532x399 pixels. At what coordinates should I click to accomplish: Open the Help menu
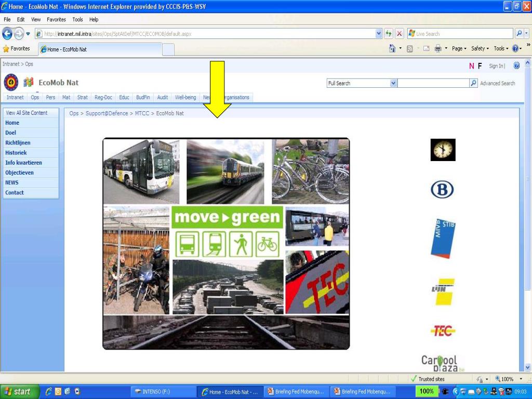coord(94,20)
